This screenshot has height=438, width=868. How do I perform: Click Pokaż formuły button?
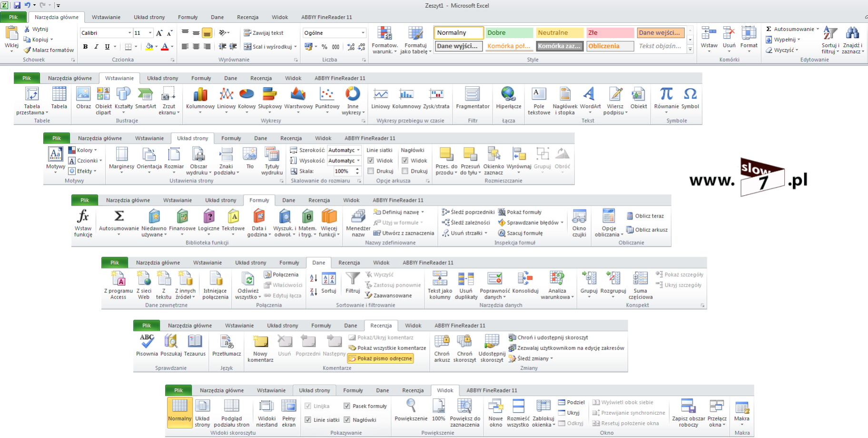520,212
